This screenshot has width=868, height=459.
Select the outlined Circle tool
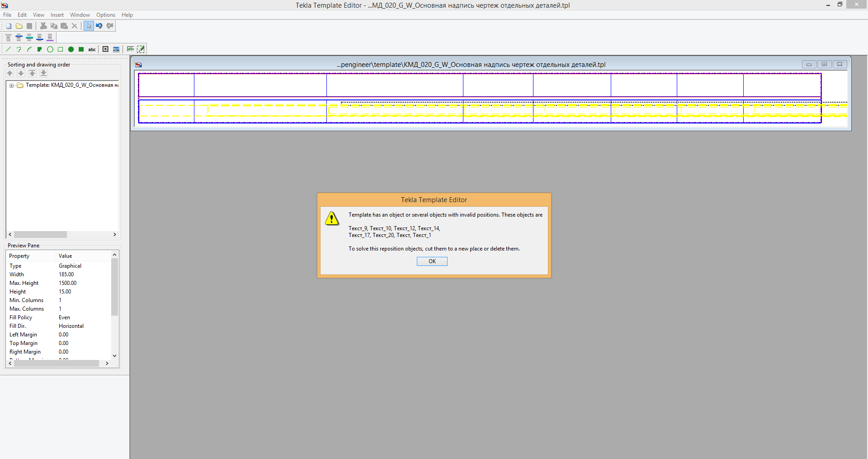pos(50,49)
